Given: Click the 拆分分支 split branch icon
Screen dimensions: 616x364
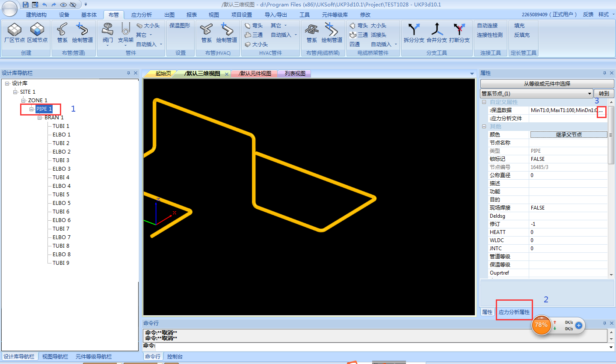Looking at the screenshot, I should [x=414, y=30].
